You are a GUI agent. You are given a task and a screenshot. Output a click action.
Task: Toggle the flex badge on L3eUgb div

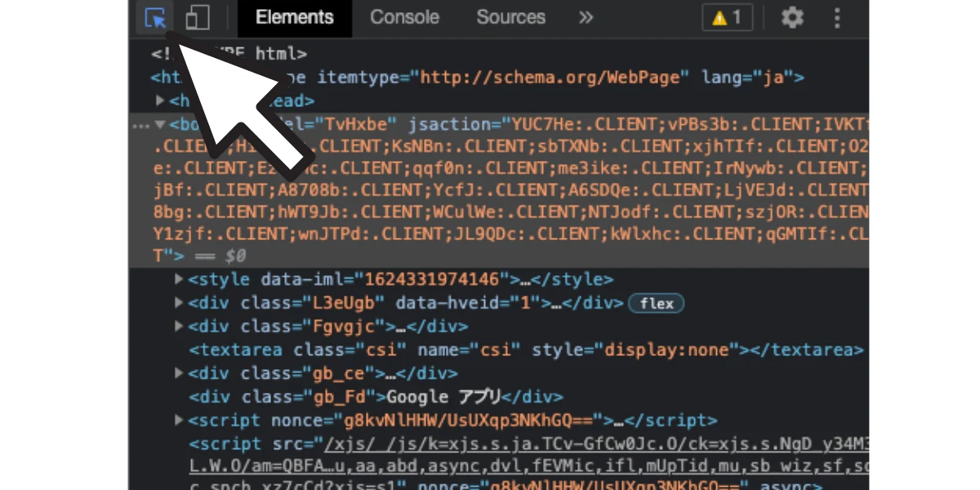tap(657, 304)
